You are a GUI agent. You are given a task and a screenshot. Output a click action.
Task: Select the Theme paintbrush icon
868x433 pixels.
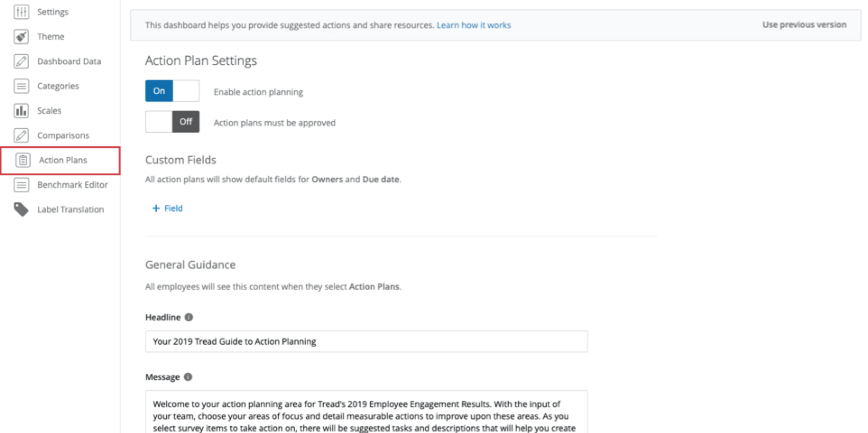click(x=21, y=36)
